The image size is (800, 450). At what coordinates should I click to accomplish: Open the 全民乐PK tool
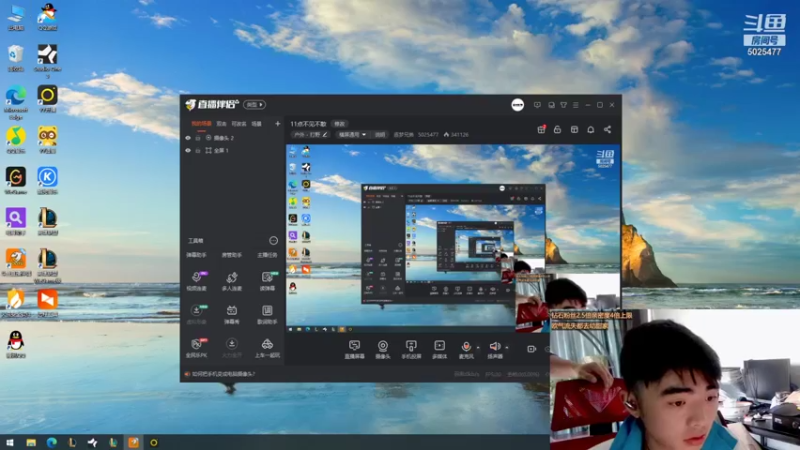click(196, 348)
